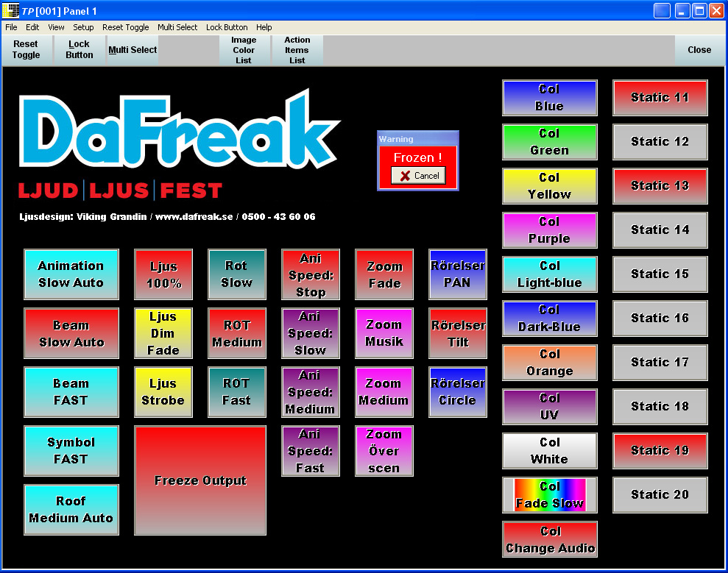728x573 pixels.
Task: Open the File menu
Action: [x=11, y=27]
